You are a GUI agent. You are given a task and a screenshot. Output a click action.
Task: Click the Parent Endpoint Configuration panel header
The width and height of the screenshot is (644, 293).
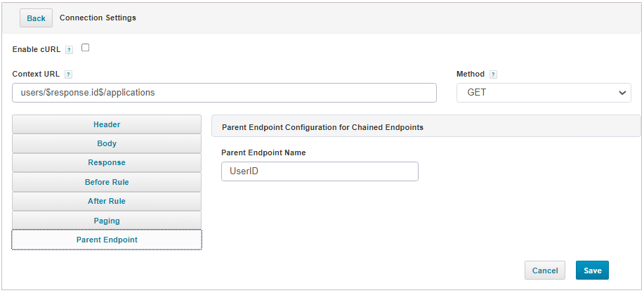point(426,127)
